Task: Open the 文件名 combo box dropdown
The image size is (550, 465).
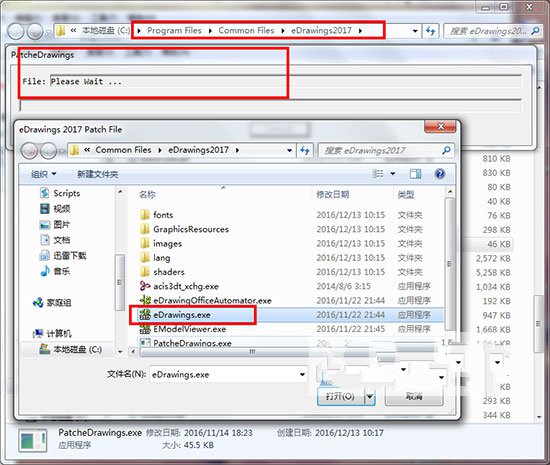Action: [x=302, y=375]
